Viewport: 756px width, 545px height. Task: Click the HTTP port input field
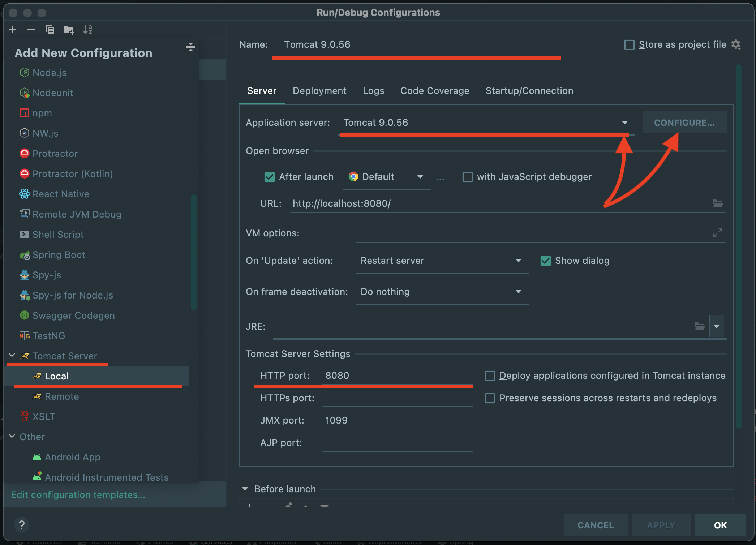pos(397,376)
